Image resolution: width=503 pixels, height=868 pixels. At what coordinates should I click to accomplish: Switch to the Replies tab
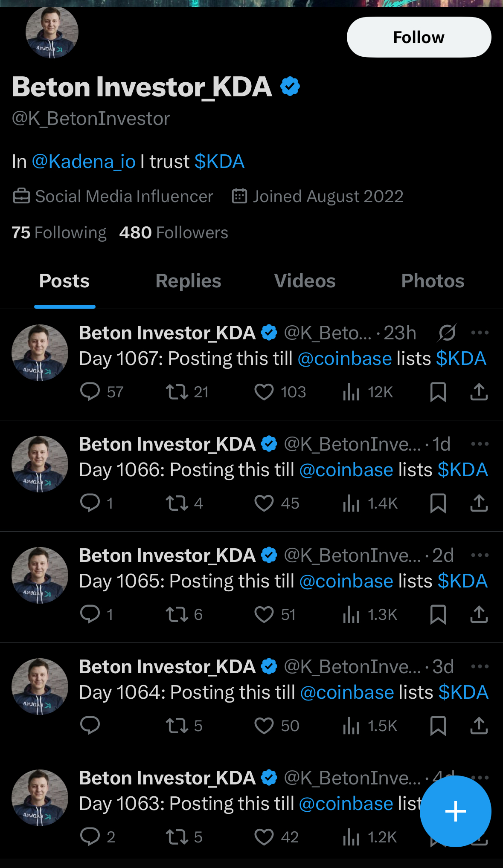[x=188, y=281]
